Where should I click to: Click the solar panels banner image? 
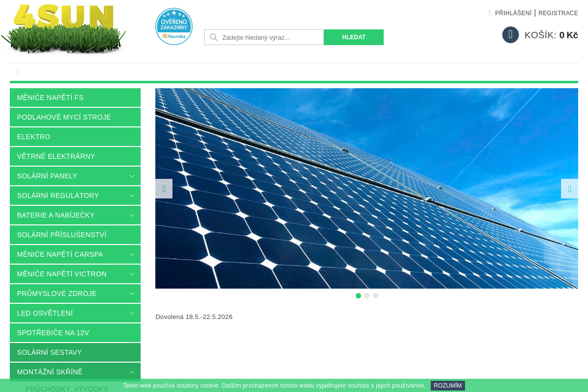pyautogui.click(x=367, y=189)
